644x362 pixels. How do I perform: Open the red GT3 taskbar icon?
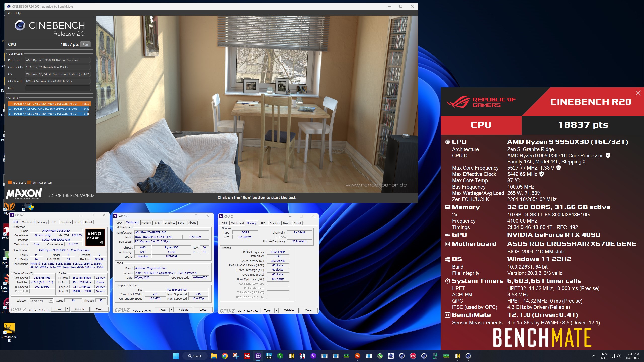pyautogui.click(x=413, y=356)
